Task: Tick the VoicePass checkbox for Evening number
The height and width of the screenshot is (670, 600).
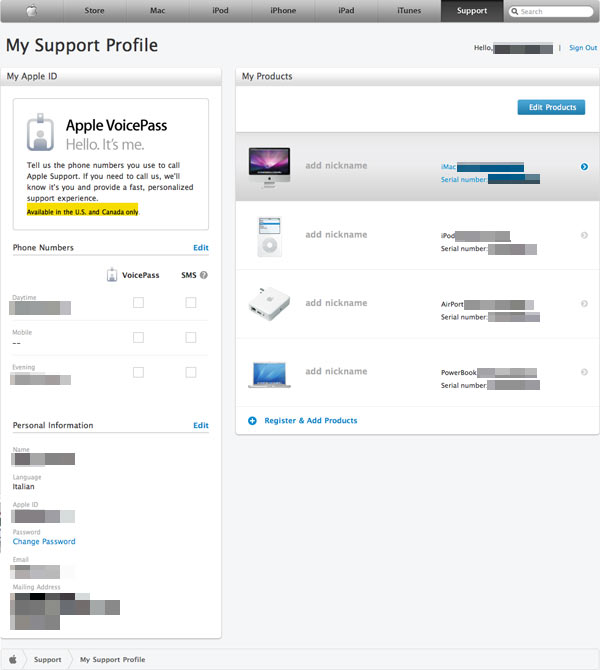Action: 138,372
